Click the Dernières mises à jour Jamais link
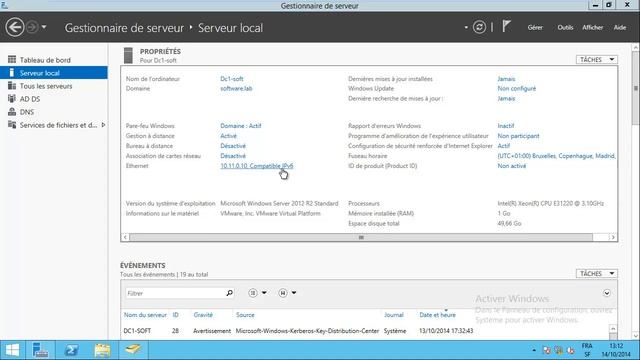Viewport: 640px width, 360px height. [506, 79]
